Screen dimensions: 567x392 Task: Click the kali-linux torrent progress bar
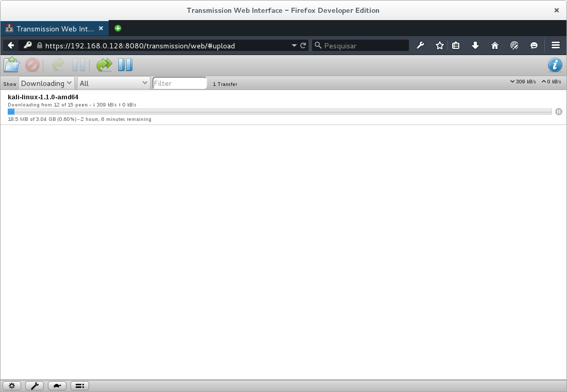click(x=280, y=112)
